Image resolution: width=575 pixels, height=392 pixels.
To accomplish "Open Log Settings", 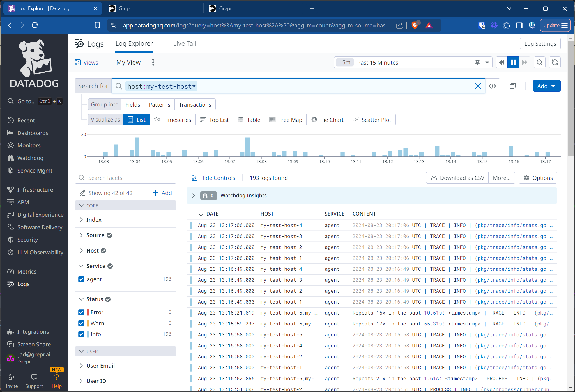I will [x=540, y=44].
